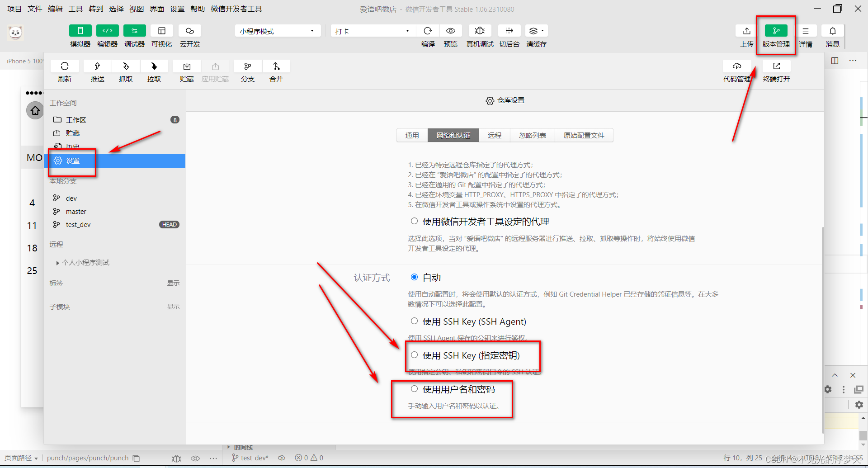Viewport: 868px width, 468px height.
Task: Switch to the 远程 settings tab
Action: 495,135
